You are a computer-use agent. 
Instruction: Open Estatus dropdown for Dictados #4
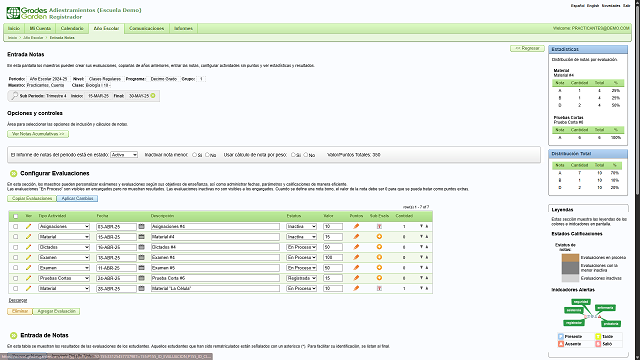point(301,247)
